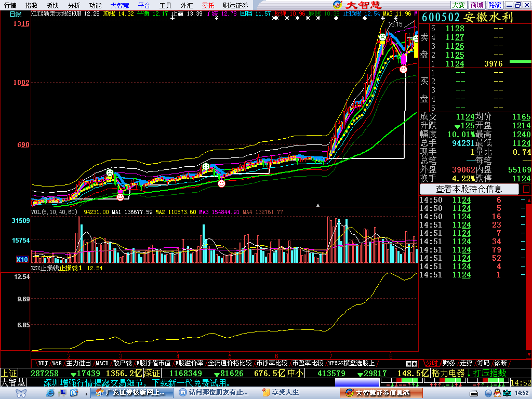Viewport: 532px width, 399px height.
Task: Open the 财达证券 menu
Action: [x=235, y=5]
